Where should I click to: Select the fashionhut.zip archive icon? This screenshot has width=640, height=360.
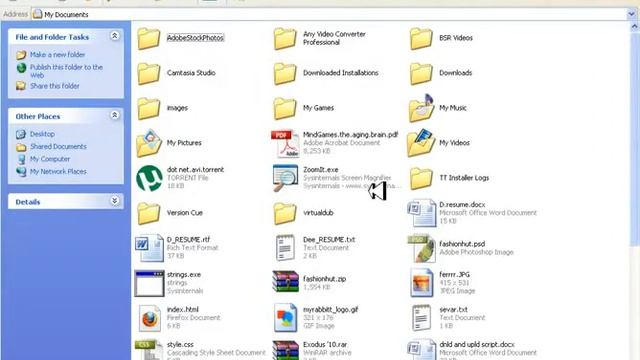click(285, 282)
